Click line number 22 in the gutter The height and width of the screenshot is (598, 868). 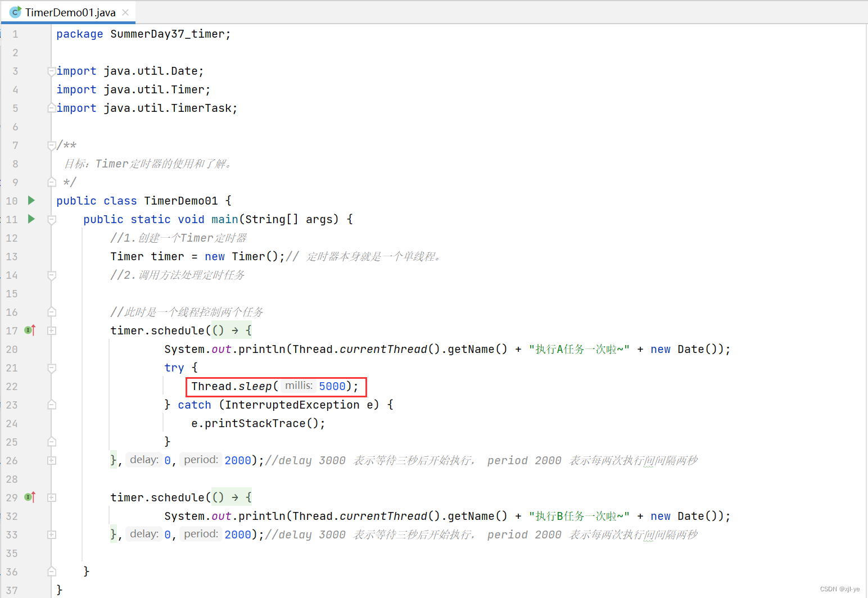[12, 386]
